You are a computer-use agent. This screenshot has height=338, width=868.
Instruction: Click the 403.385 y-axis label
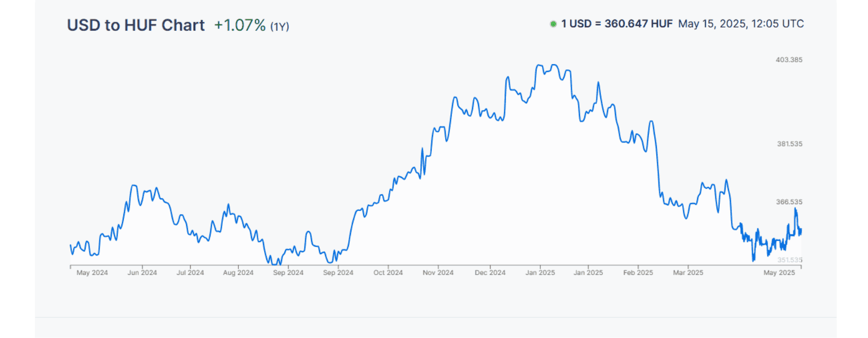(789, 60)
